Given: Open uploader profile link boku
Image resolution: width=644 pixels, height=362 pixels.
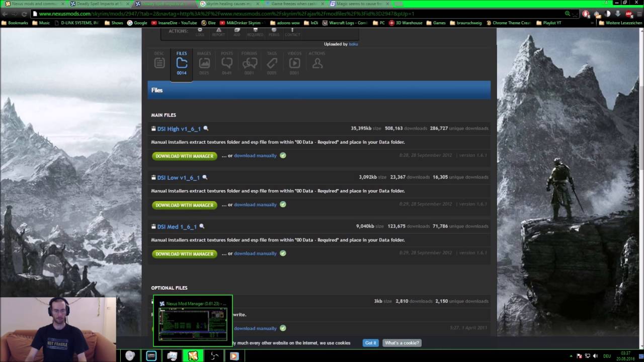Looking at the screenshot, I should point(353,44).
